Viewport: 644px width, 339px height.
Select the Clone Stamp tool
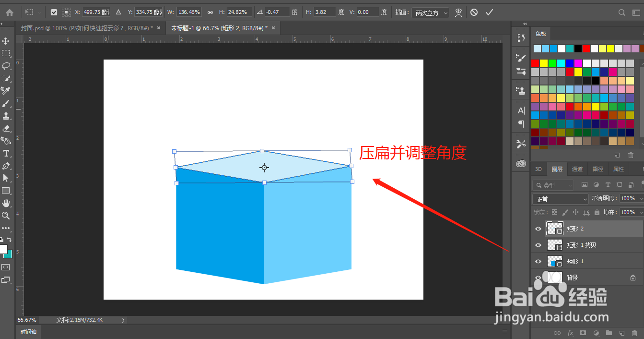6,116
